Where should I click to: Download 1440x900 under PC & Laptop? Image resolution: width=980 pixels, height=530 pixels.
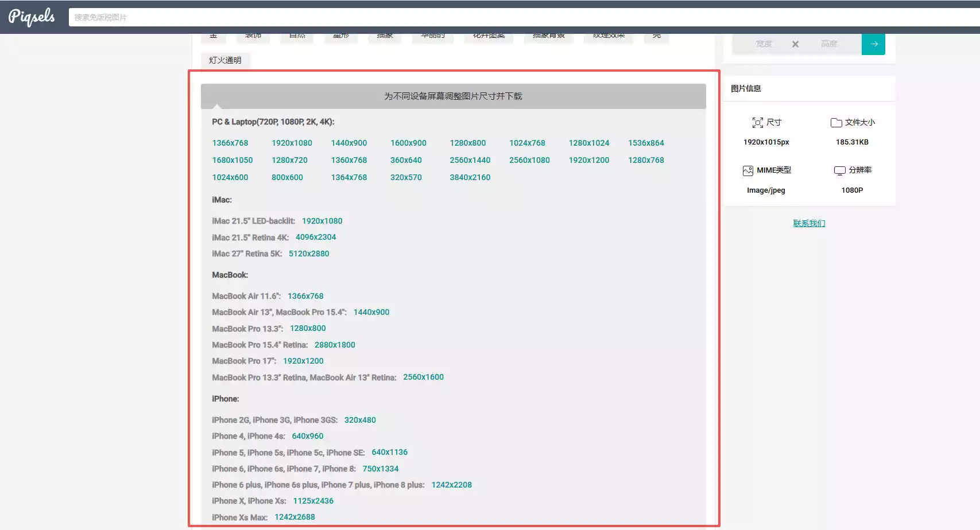tap(349, 143)
